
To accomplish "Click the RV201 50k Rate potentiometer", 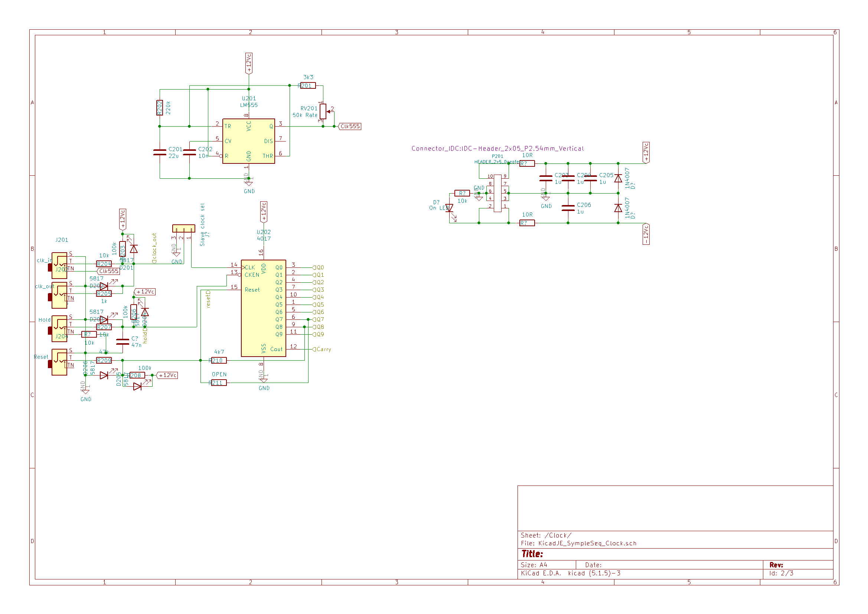I will click(x=323, y=111).
